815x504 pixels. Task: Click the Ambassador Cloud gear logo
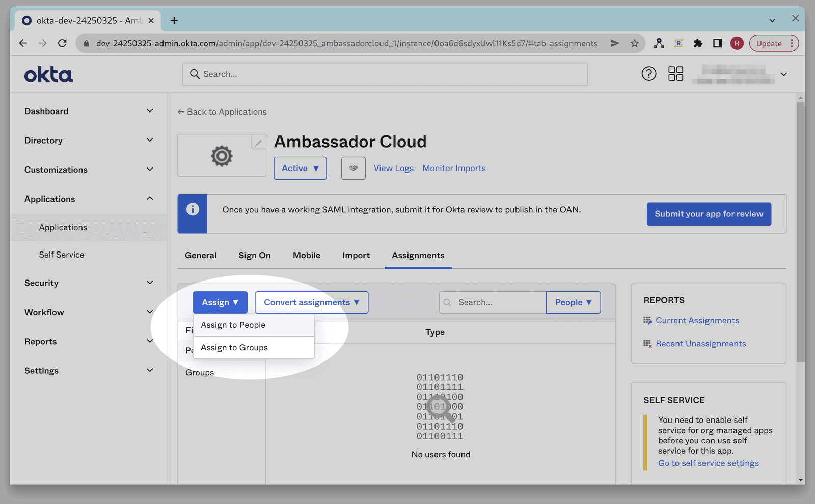(x=222, y=156)
